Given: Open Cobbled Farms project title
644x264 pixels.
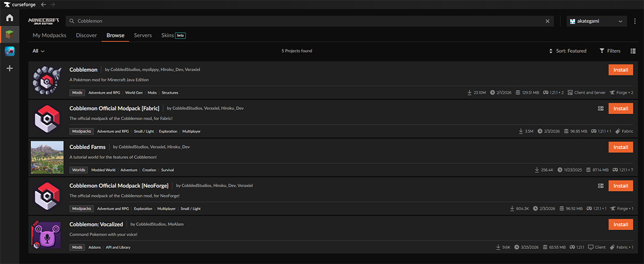Looking at the screenshot, I should 87,147.
